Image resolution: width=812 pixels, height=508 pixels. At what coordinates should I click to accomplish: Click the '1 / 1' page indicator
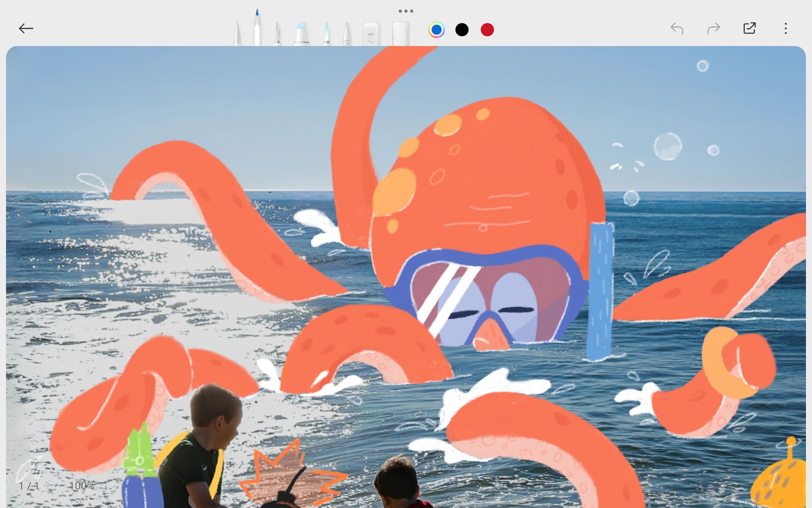click(x=29, y=486)
